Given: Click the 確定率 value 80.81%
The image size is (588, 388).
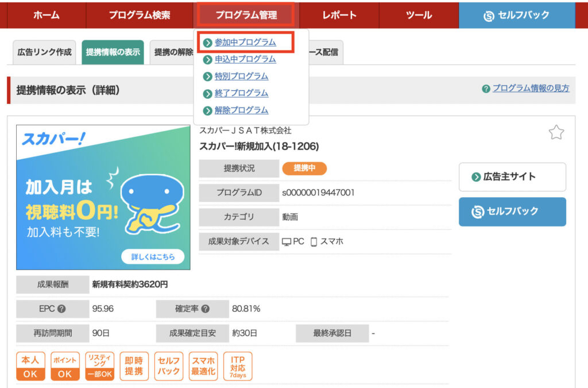Looking at the screenshot, I should pyautogui.click(x=246, y=309).
